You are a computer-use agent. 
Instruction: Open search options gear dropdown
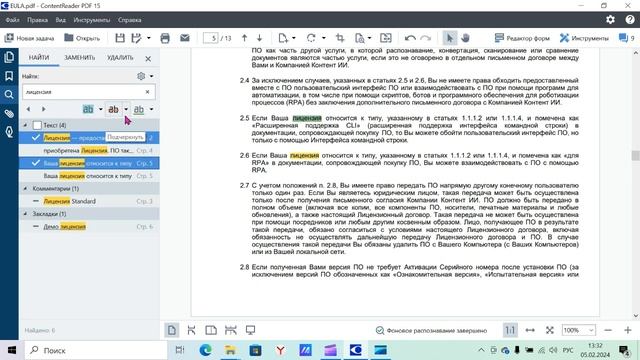pyautogui.click(x=145, y=76)
